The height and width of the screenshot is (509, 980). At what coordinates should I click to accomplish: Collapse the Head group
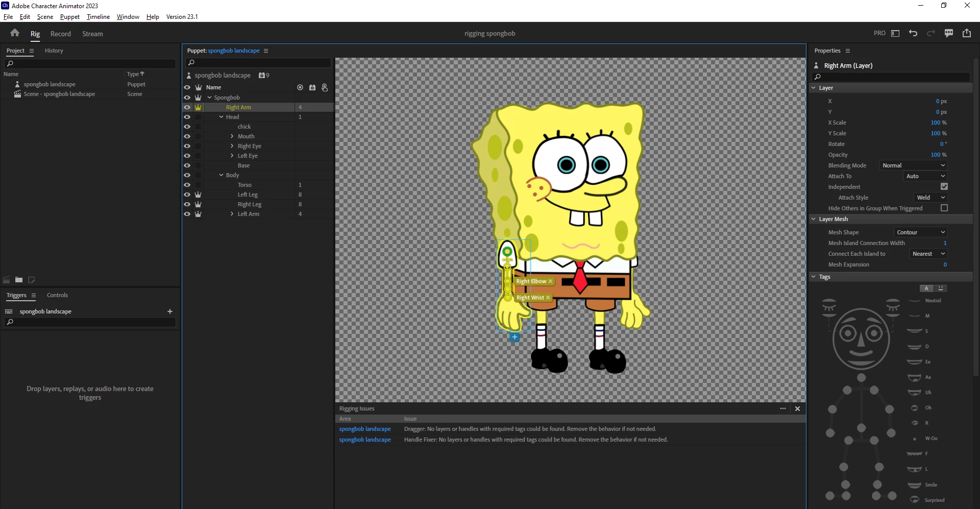tap(221, 117)
